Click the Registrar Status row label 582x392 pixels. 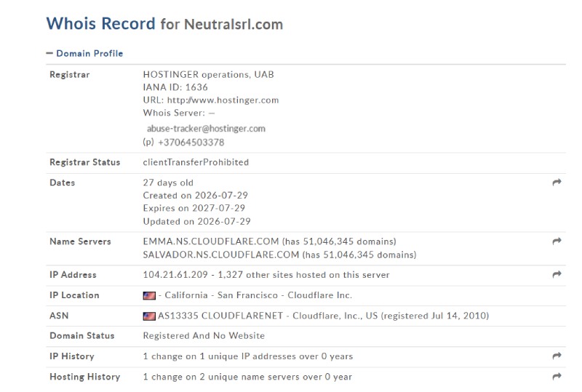tap(85, 162)
